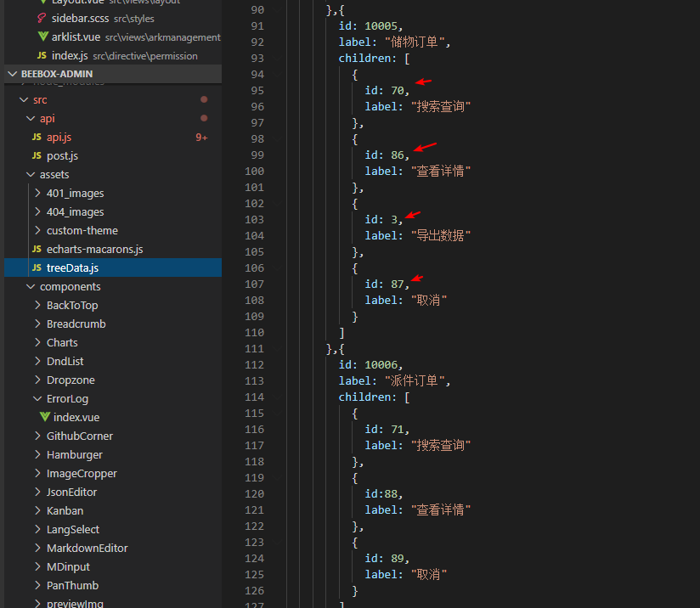Image resolution: width=700 pixels, height=608 pixels.
Task: Click the "id: 89," code line
Action: click(387, 559)
